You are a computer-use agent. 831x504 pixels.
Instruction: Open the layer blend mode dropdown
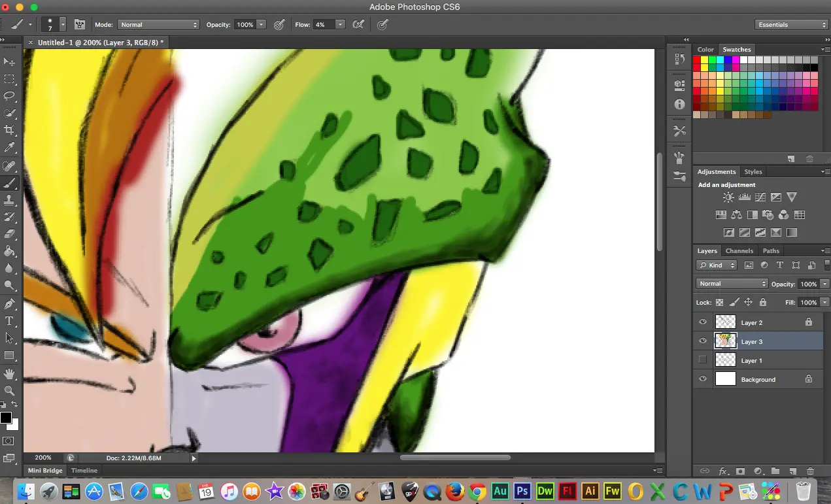(732, 284)
